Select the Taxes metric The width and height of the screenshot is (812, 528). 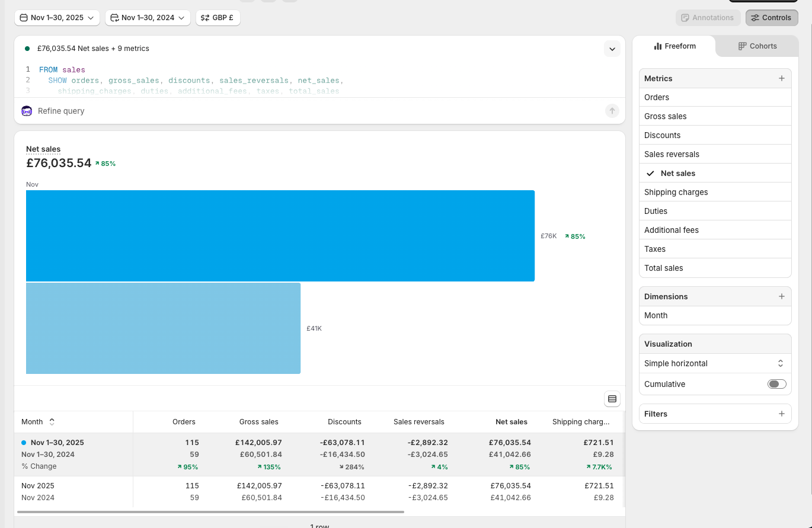(x=715, y=249)
